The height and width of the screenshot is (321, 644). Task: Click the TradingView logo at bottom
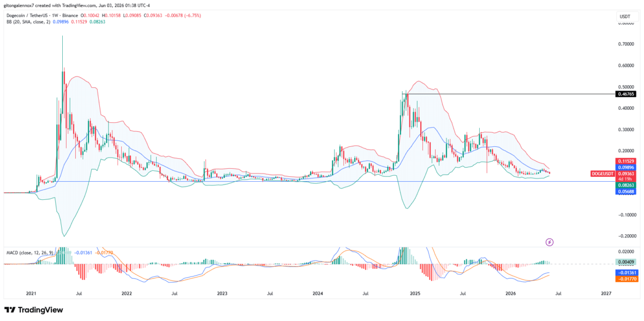pos(33,310)
